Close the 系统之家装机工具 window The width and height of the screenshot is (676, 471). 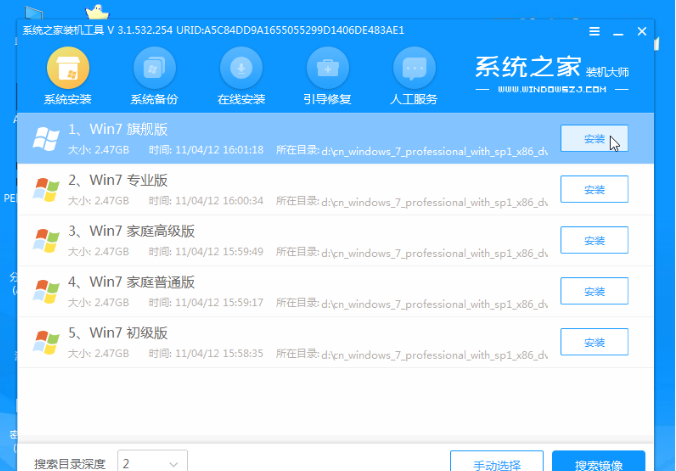pyautogui.click(x=642, y=31)
